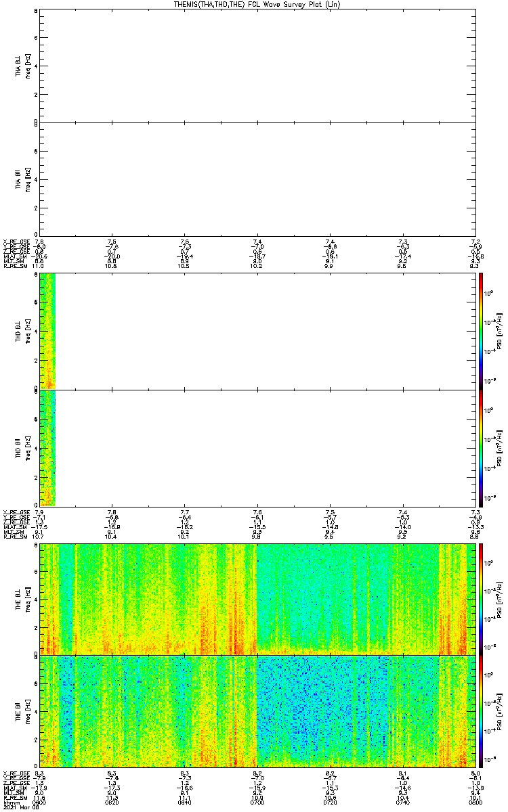508x812 pixels.
Task: Click the THD B-parallel PSD color bar
Action: point(481,447)
